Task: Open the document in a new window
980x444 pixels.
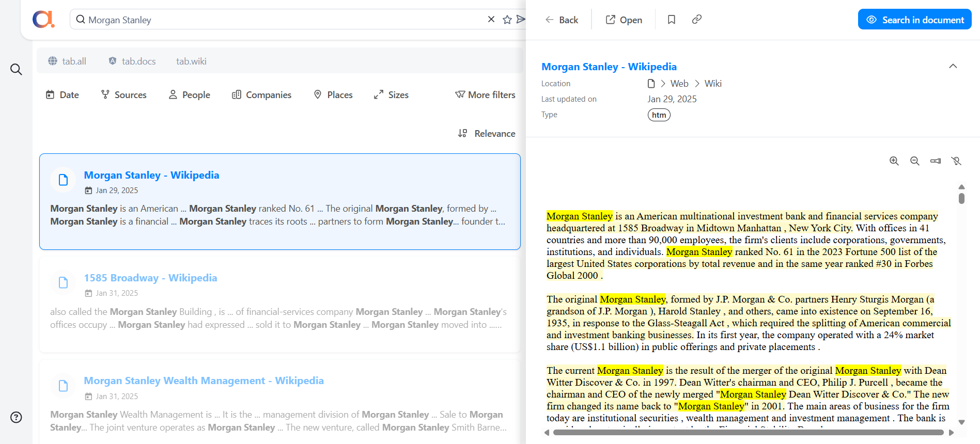Action: (x=624, y=20)
